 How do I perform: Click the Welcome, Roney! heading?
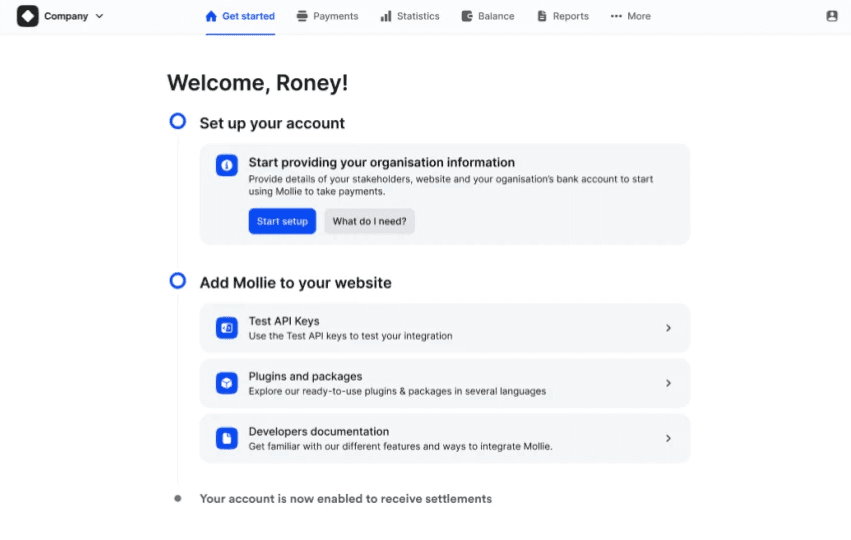point(257,83)
